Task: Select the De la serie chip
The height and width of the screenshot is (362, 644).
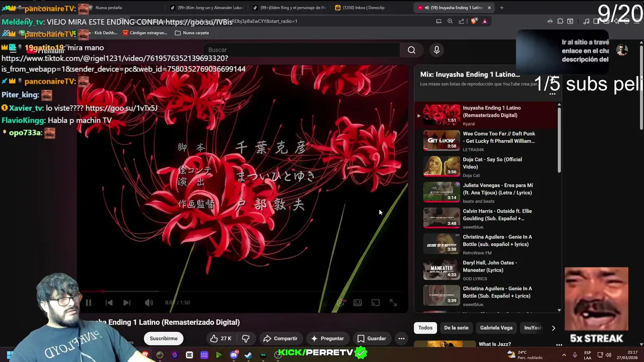Action: point(456,328)
